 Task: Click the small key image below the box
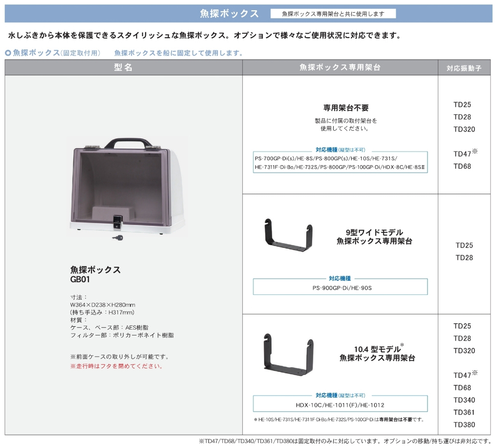tap(117, 238)
